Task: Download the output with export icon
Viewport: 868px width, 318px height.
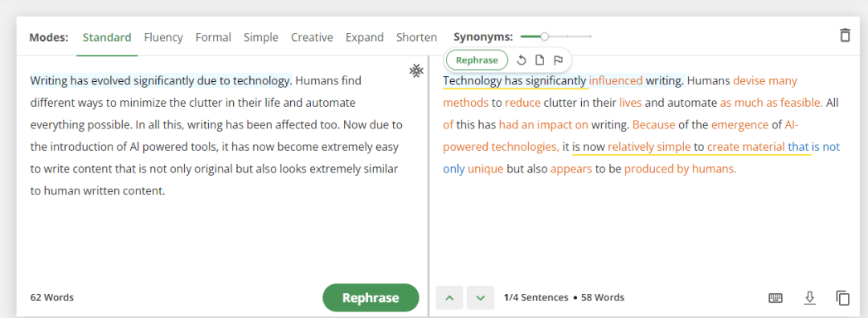Action: tap(810, 298)
